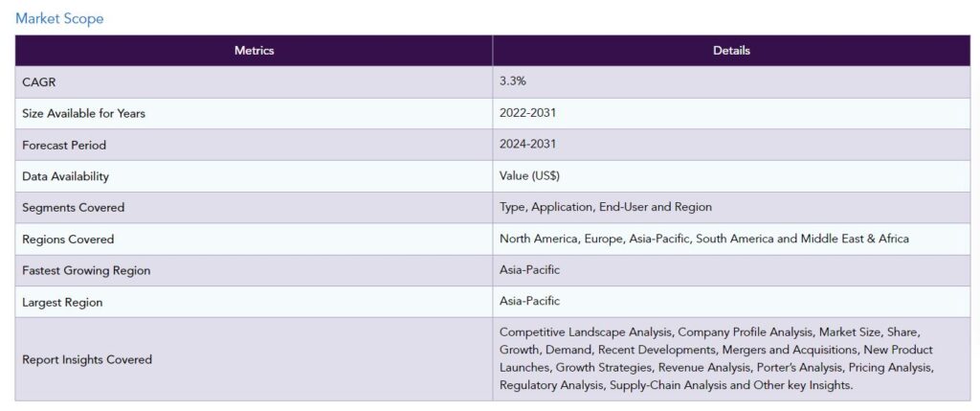Select the Segments Covered cell
980x411 pixels.
click(x=254, y=208)
